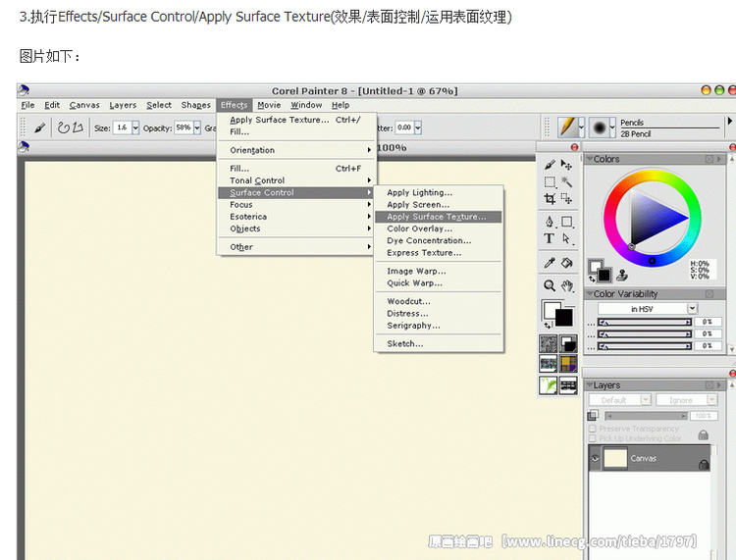Select the Paint Bucket tool
This screenshot has height=560, width=736.
[x=566, y=263]
